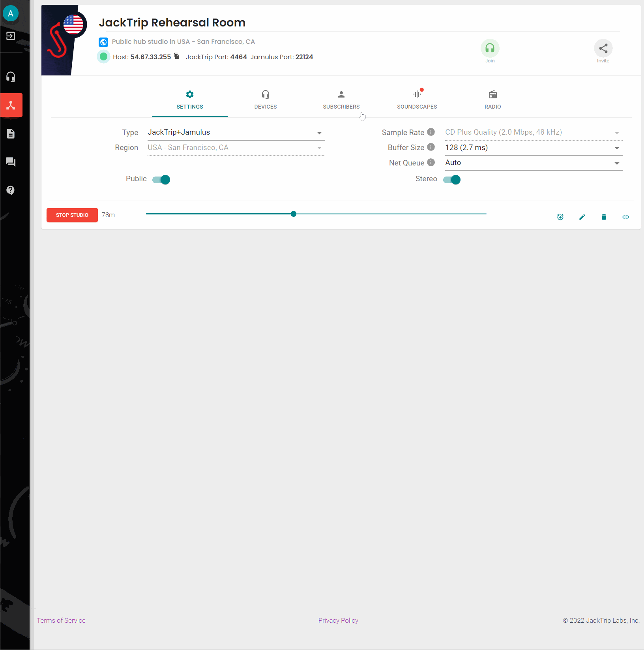Select the studios hub sidebar icon
Screen dimensions: 644x650
(x=11, y=105)
